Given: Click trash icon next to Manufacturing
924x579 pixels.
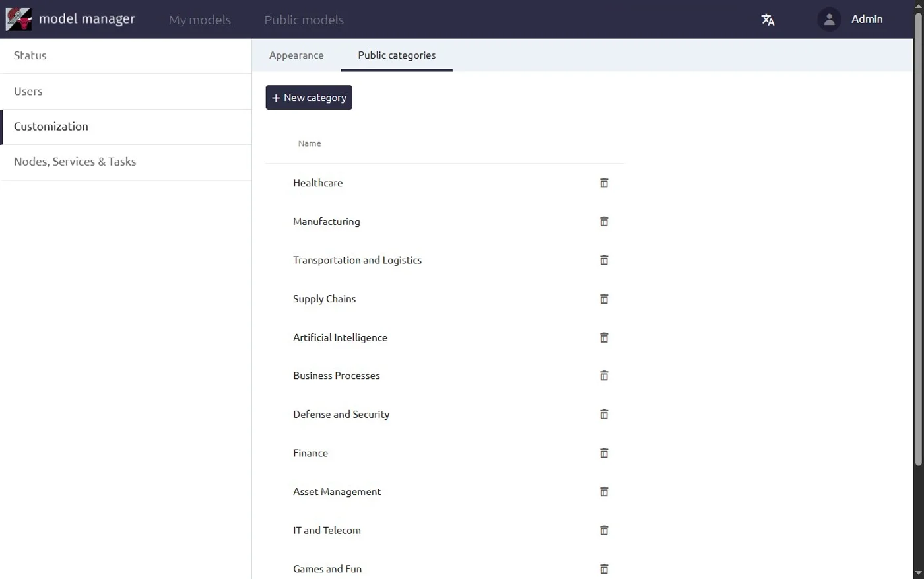Looking at the screenshot, I should pyautogui.click(x=603, y=222).
